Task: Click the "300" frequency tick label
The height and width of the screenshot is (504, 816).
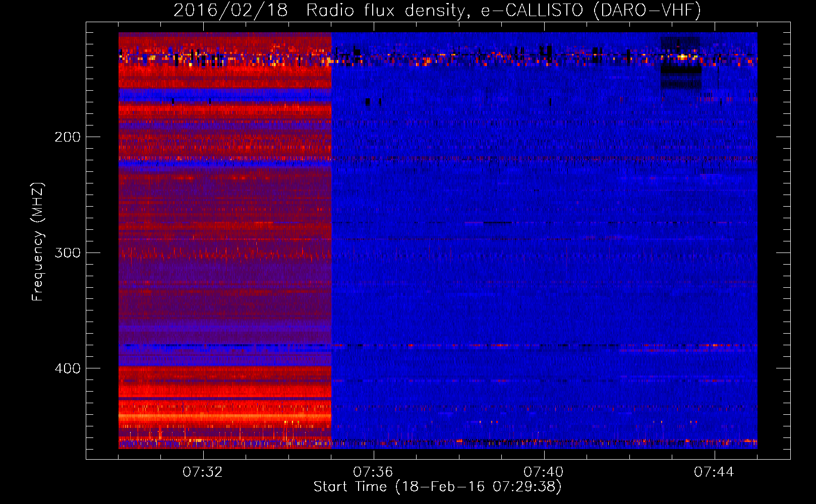Action: [68, 253]
